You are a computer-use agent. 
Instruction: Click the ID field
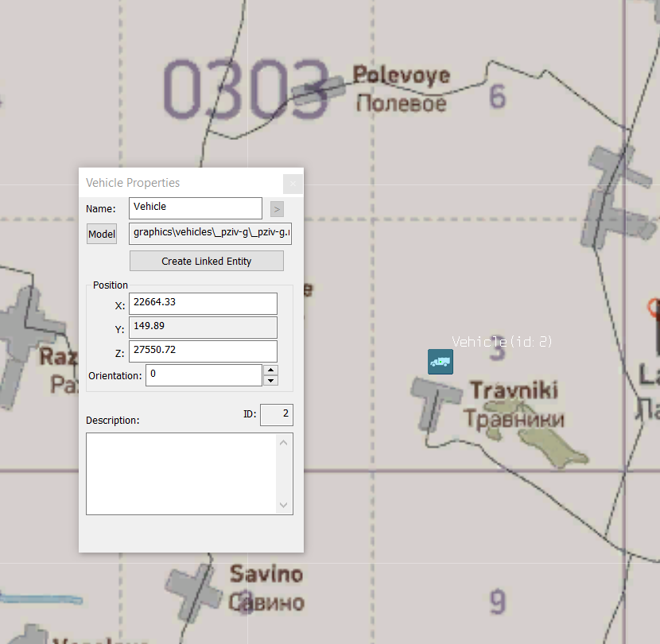click(x=277, y=414)
